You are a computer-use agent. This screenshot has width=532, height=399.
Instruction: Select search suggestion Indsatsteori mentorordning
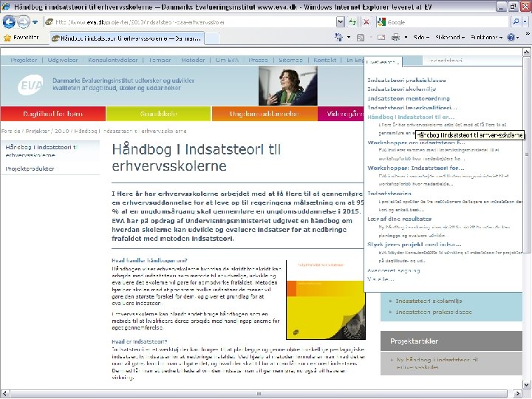point(409,98)
